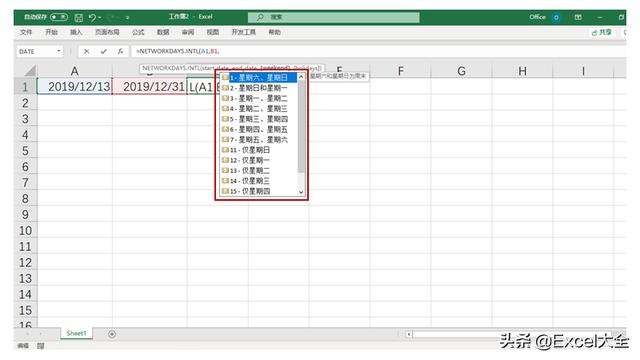Screen dimensions: 640x360
Task: Open Insert Function via the fx icon
Action: (x=120, y=51)
